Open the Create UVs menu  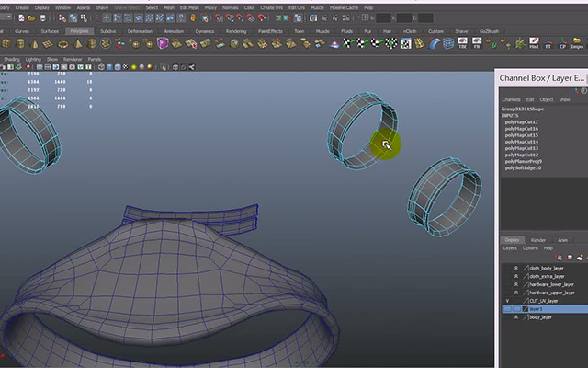coord(272,7)
